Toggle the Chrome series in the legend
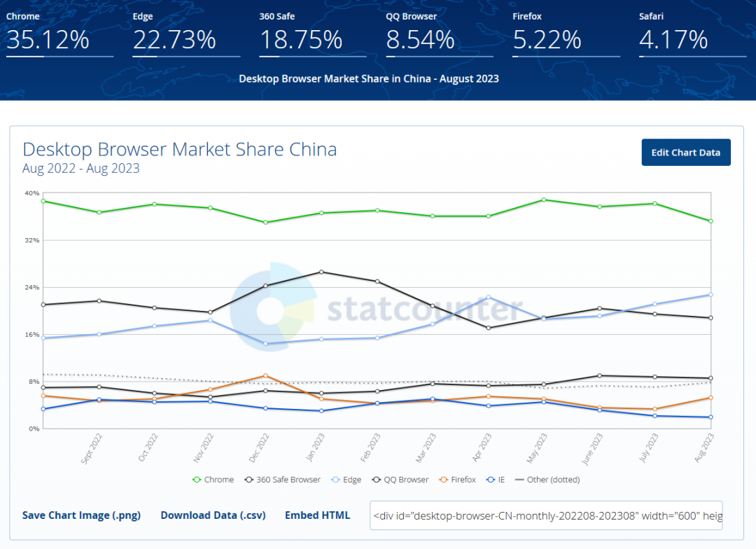This screenshot has width=756, height=549. click(x=213, y=480)
